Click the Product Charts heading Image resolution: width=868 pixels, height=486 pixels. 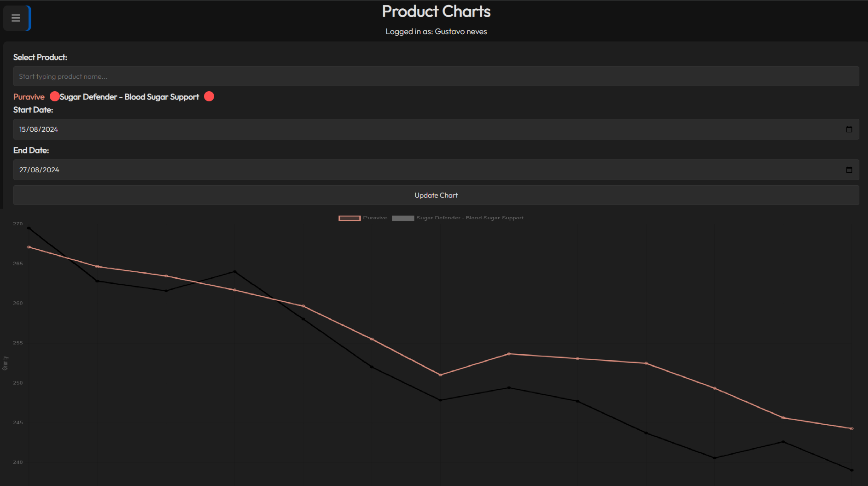coord(436,12)
